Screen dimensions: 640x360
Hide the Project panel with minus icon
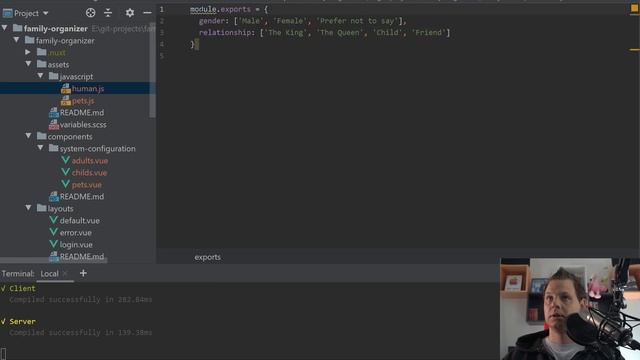click(147, 13)
